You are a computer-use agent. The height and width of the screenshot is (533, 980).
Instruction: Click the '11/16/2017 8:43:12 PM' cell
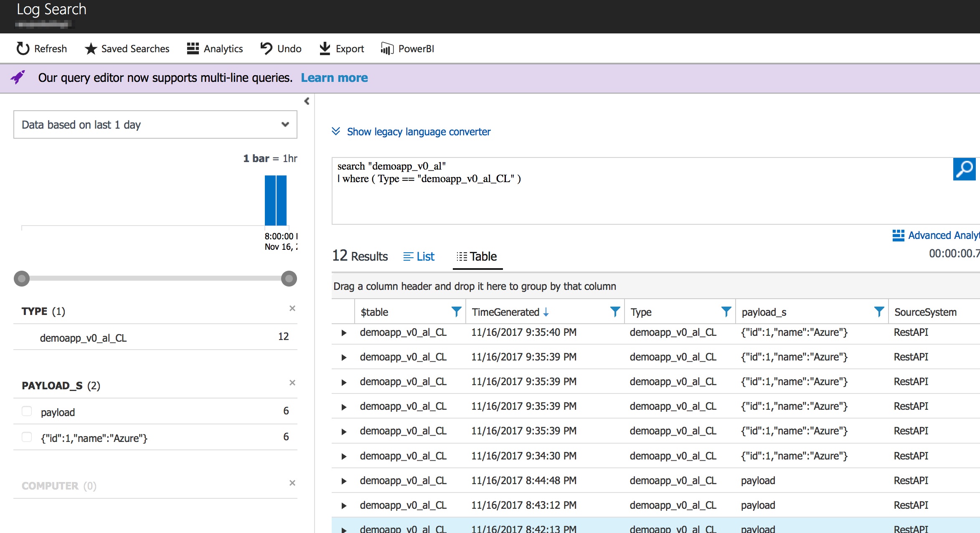click(524, 505)
